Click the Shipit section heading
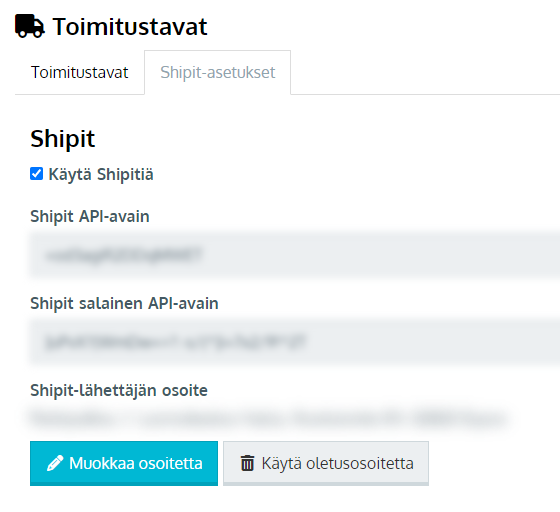The height and width of the screenshot is (512, 560). coord(62,139)
